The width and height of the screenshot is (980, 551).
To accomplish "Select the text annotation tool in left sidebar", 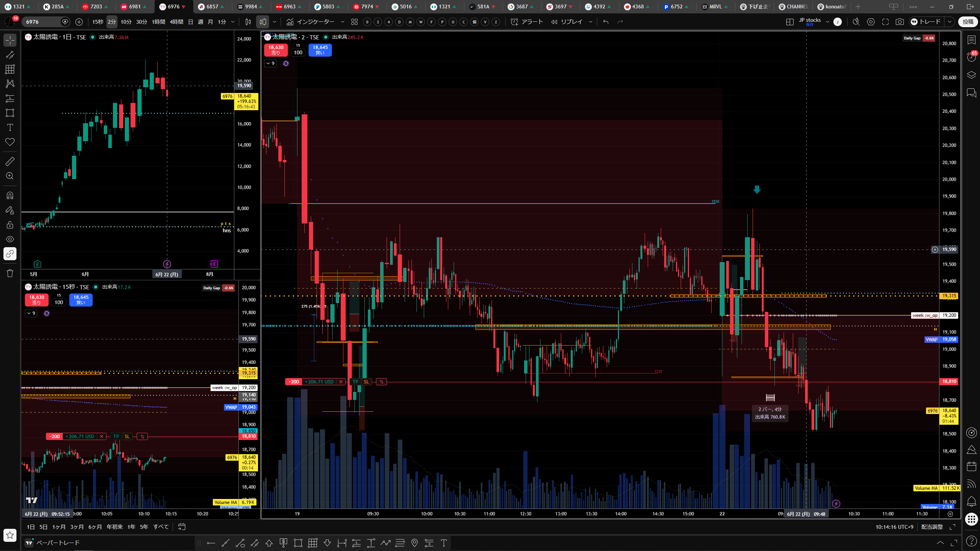I will click(x=10, y=127).
